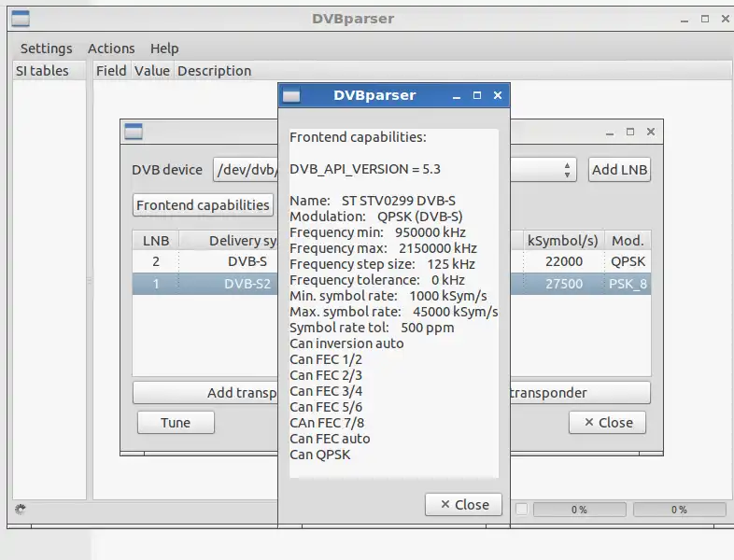This screenshot has width=734, height=560.
Task: Click the Can FEC auto line
Action: click(330, 439)
